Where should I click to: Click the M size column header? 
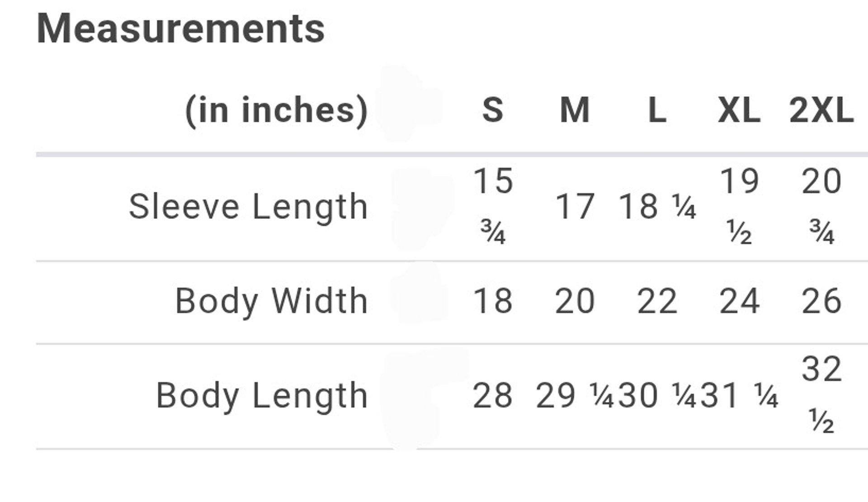pos(575,110)
